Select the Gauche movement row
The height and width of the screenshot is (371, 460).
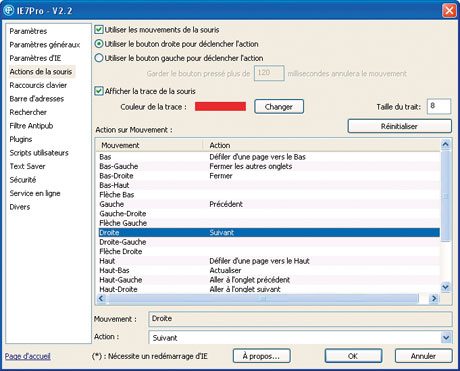click(269, 204)
